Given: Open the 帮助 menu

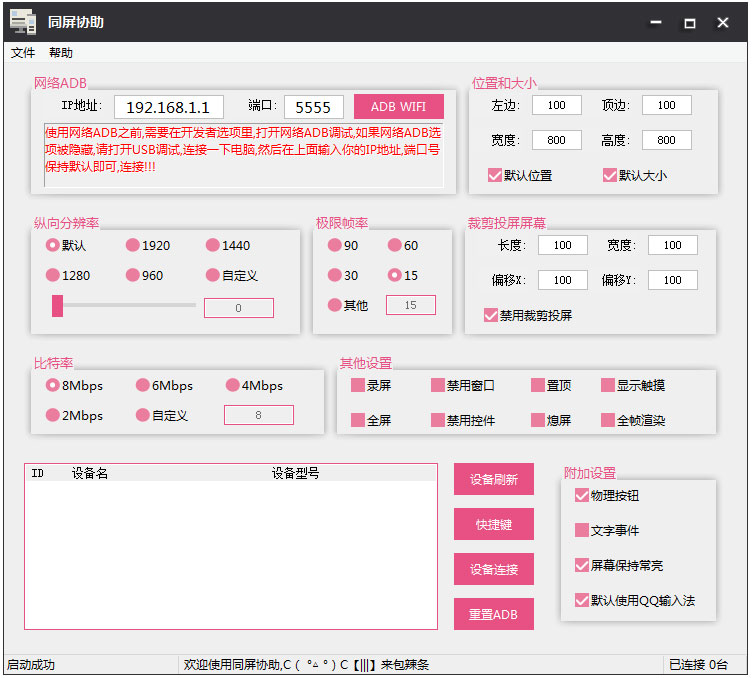Looking at the screenshot, I should tap(61, 53).
